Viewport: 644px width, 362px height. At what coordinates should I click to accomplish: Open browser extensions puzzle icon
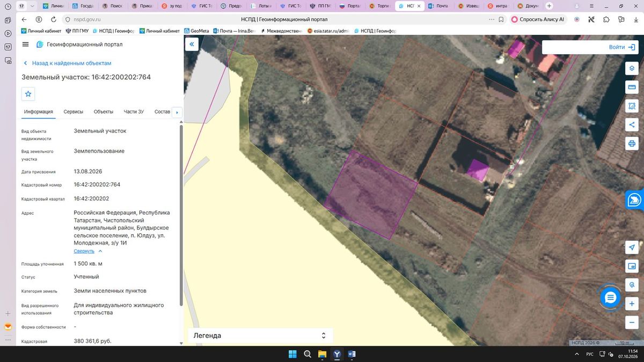[606, 19]
